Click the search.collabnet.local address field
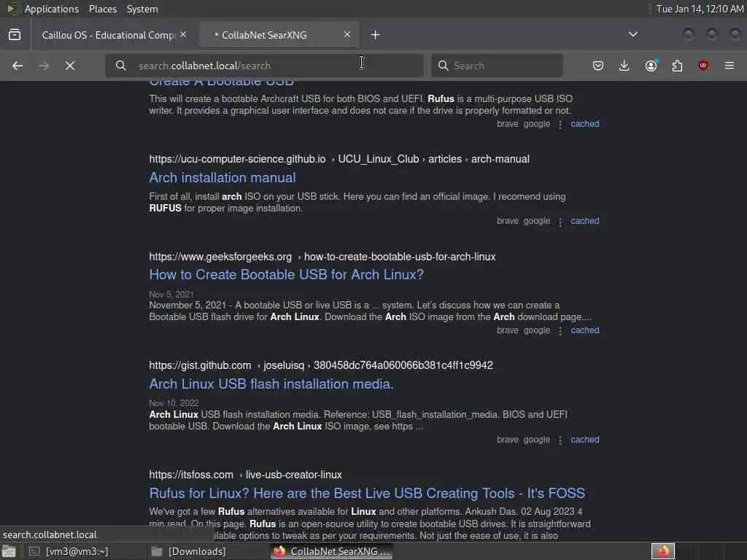The height and width of the screenshot is (560, 747). 264,66
